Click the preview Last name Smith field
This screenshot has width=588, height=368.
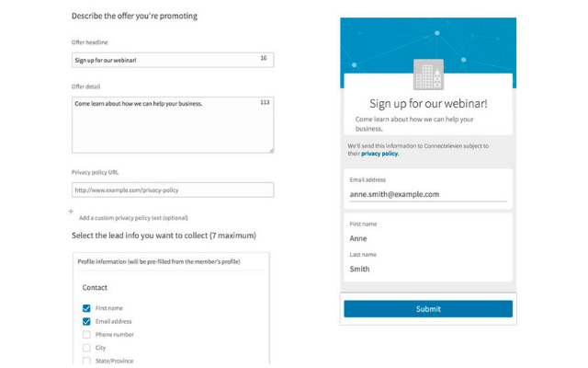[428, 269]
